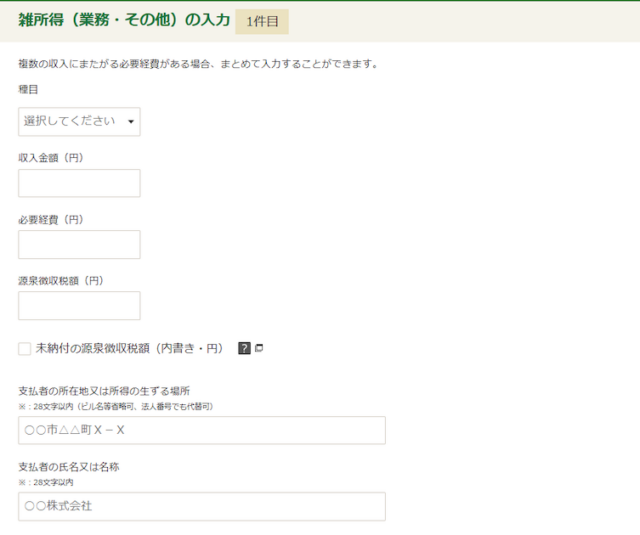
Task: Click the 支払者の氏名又は名称 name field
Action: (x=201, y=506)
